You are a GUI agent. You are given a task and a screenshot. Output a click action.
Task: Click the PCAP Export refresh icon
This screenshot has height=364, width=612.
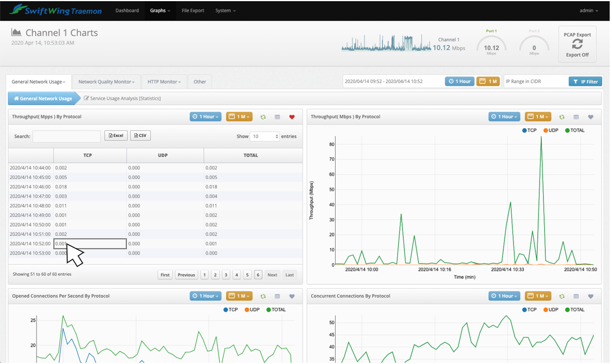tap(577, 45)
